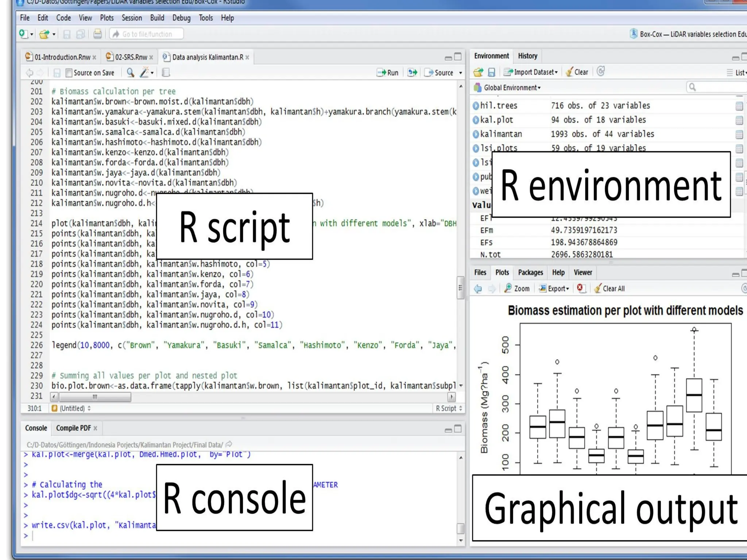747x560 pixels.
Task: Open the code tools magic wand
Action: [145, 73]
